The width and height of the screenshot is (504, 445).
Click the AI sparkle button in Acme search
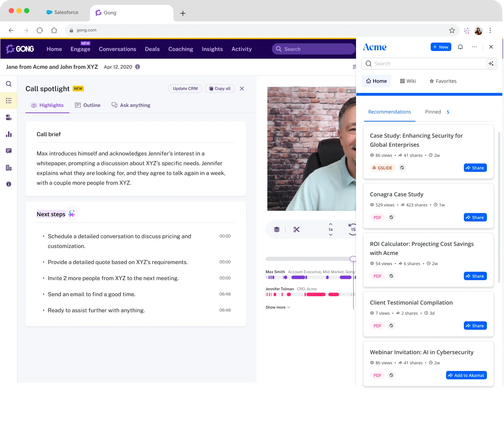point(491,64)
